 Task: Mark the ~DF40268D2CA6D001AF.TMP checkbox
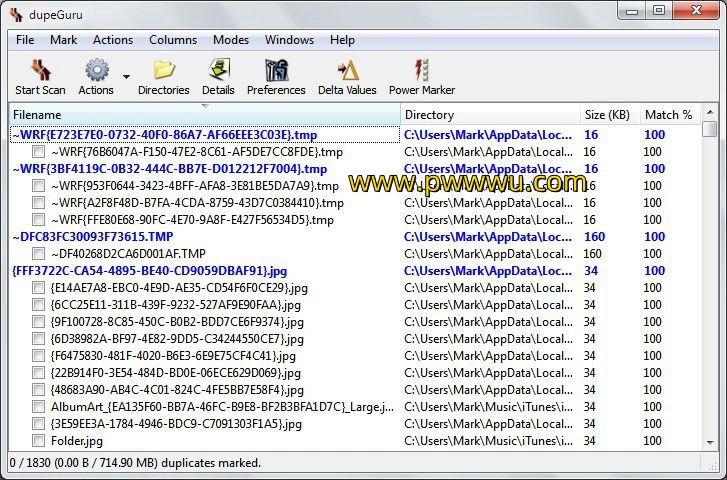point(38,254)
